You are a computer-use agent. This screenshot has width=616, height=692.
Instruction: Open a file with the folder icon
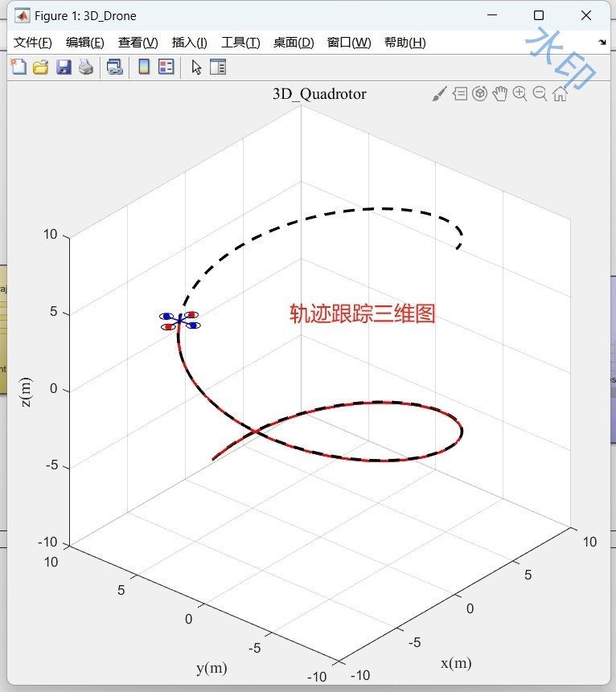[x=41, y=67]
